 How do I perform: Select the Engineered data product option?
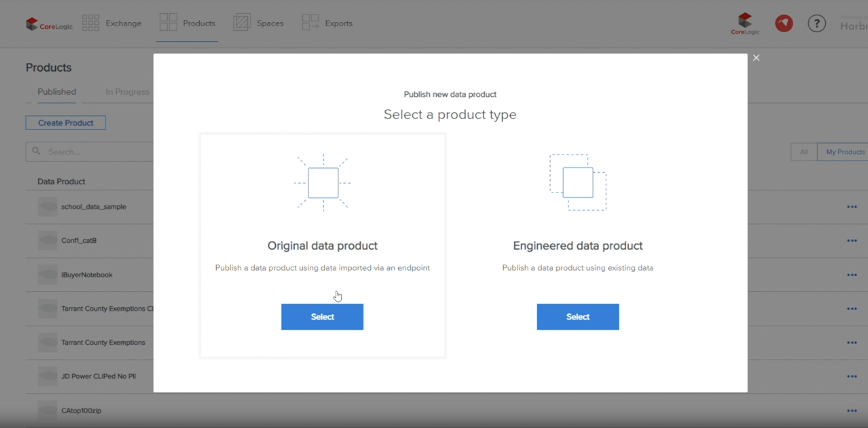578,317
